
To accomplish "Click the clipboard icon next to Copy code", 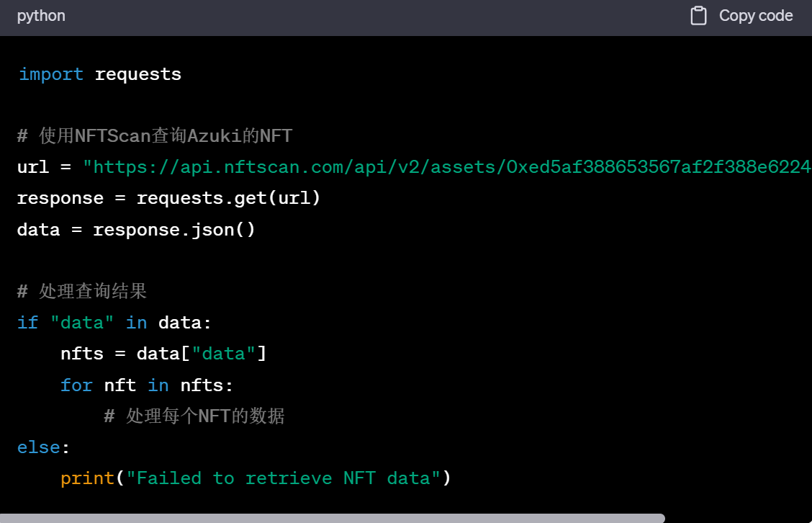I will [698, 15].
